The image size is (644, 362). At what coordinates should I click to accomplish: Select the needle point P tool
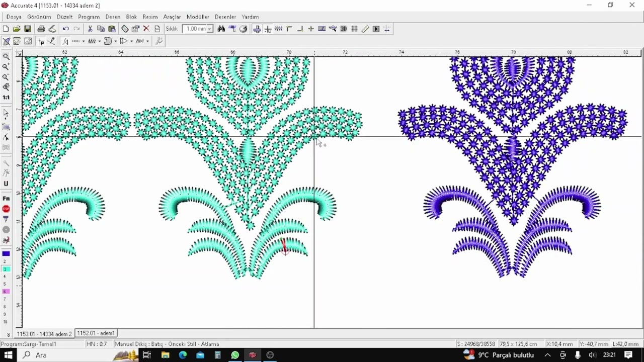click(x=41, y=41)
